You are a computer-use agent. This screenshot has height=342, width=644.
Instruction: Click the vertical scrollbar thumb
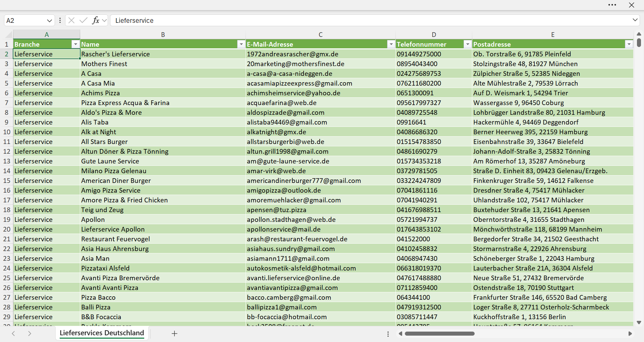click(x=639, y=43)
